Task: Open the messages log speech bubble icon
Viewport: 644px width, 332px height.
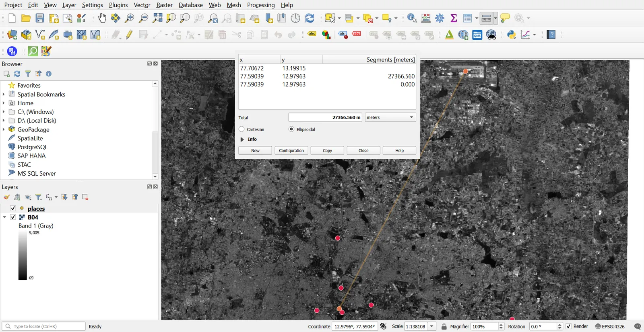Action: [638, 326]
